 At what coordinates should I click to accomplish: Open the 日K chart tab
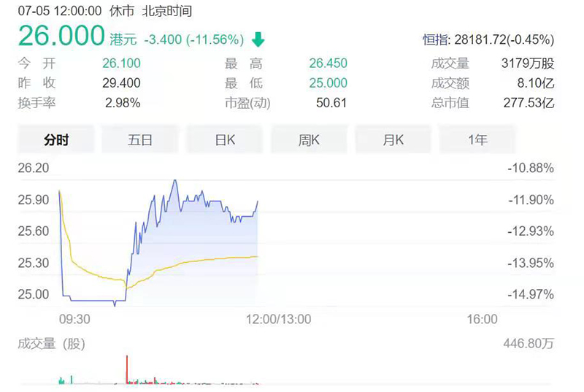pyautogui.click(x=225, y=139)
